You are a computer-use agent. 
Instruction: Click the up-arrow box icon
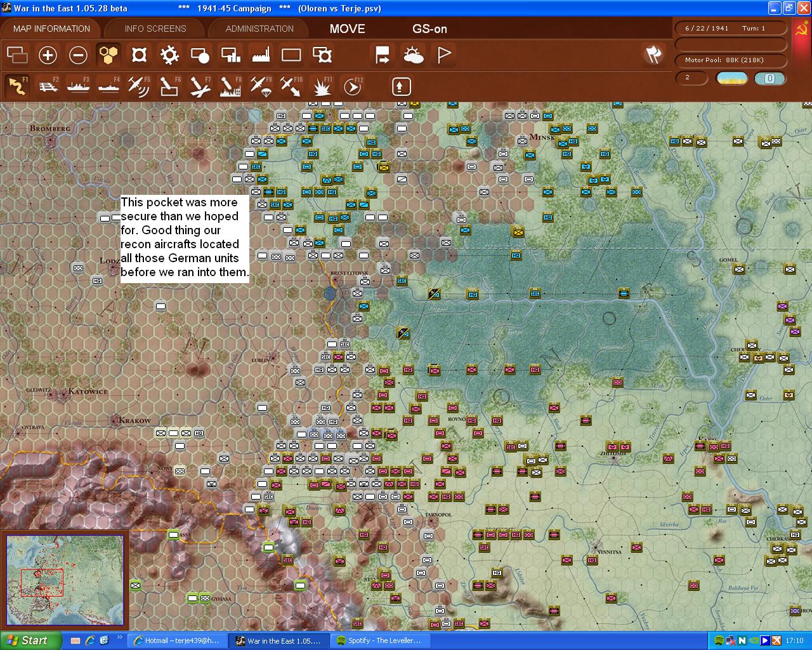coord(401,86)
